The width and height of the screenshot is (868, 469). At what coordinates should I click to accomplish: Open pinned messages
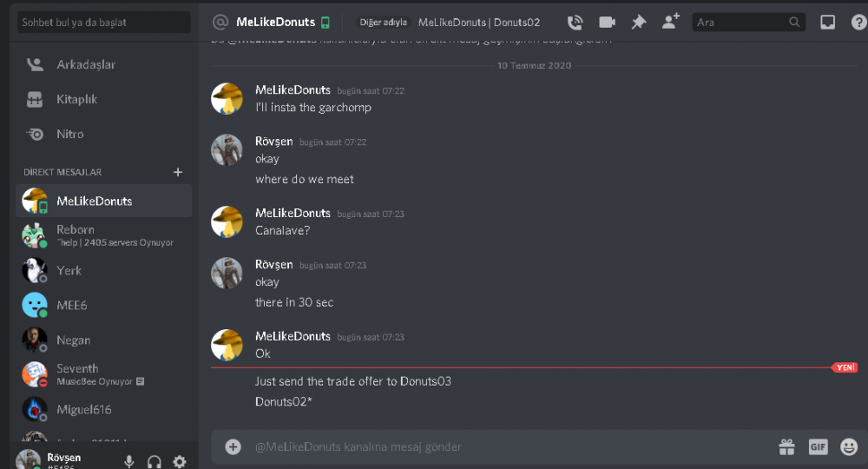pyautogui.click(x=639, y=23)
